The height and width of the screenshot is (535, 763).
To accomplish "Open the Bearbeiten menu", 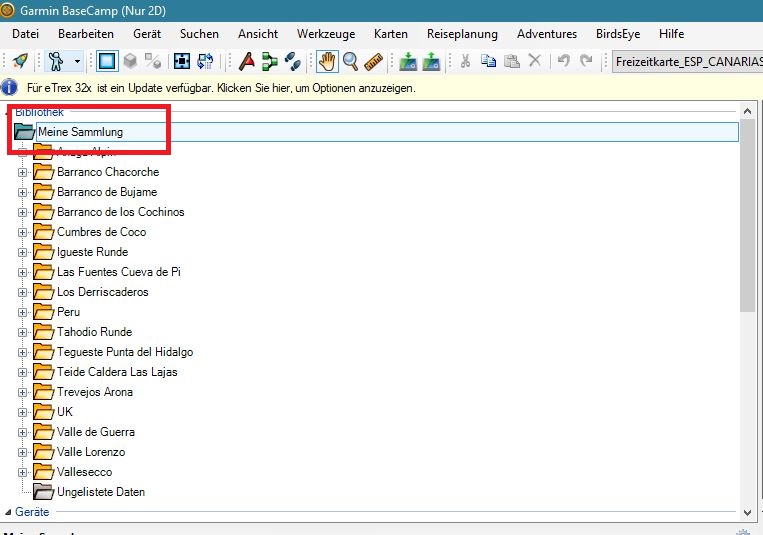I will point(86,34).
